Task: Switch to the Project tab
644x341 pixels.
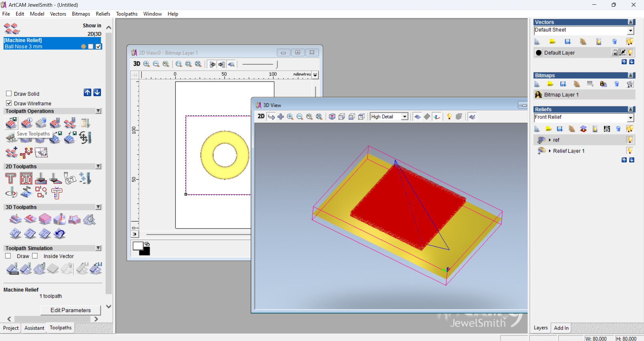Action: (x=11, y=328)
